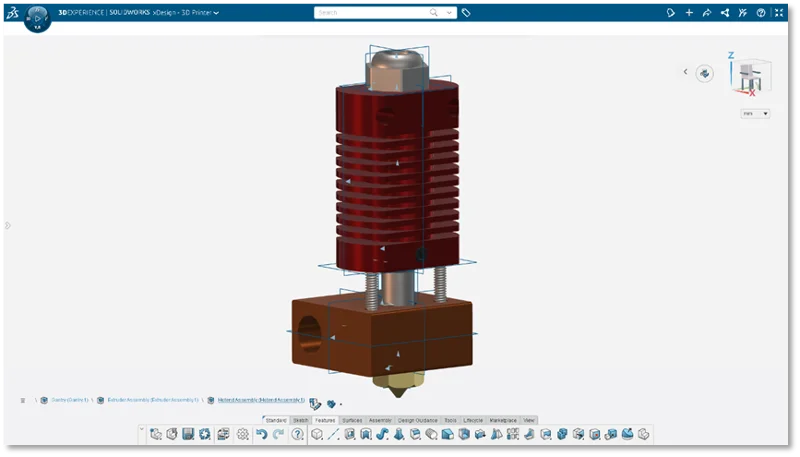Toggle fullscreen with the expand arrows icon
Image resolution: width=800 pixels, height=457 pixels.
coord(780,13)
